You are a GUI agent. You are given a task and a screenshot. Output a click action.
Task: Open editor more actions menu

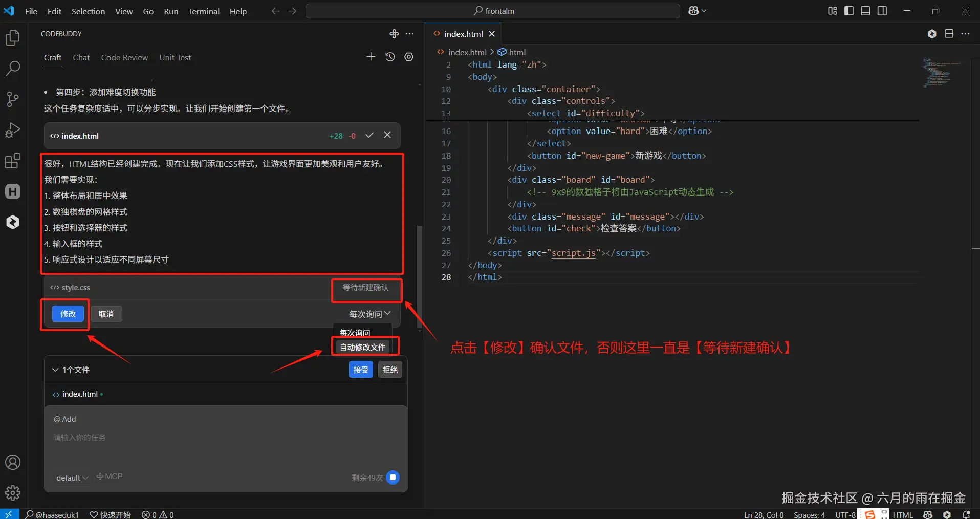pos(966,34)
